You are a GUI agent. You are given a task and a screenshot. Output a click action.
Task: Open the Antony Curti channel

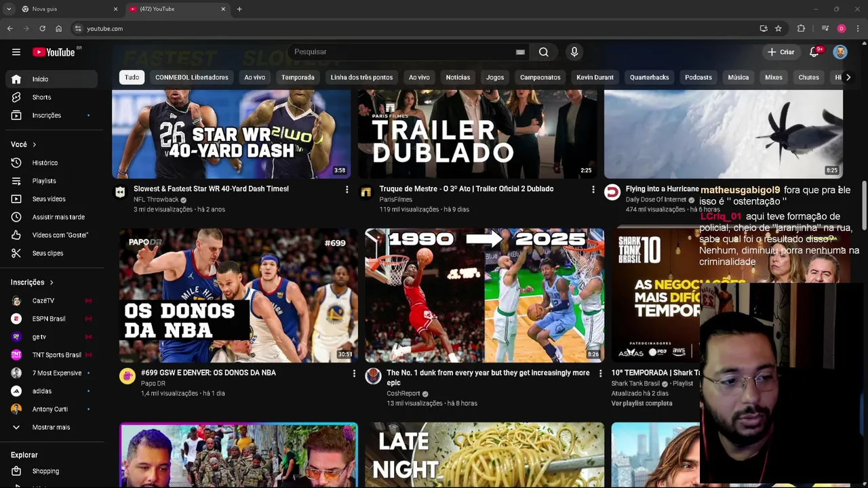click(x=52, y=409)
